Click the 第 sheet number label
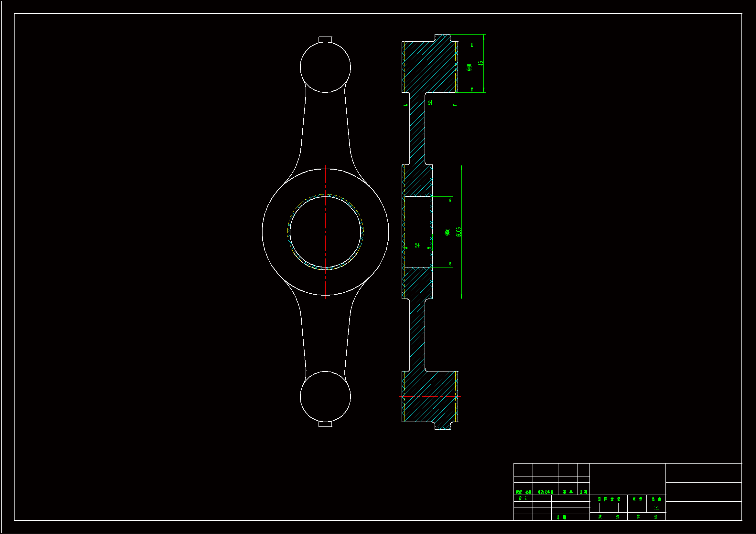Viewport: 756px width, 534px height. coord(638,517)
